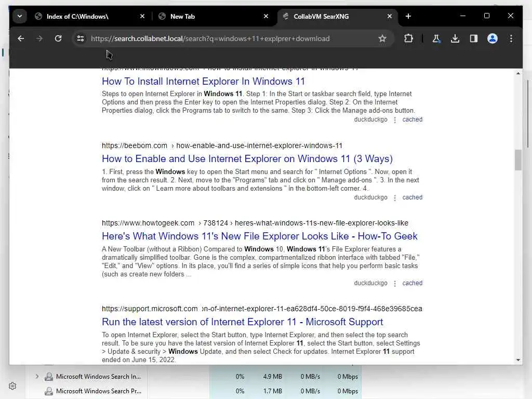Click the vertical scrollbar thumb

point(518,160)
